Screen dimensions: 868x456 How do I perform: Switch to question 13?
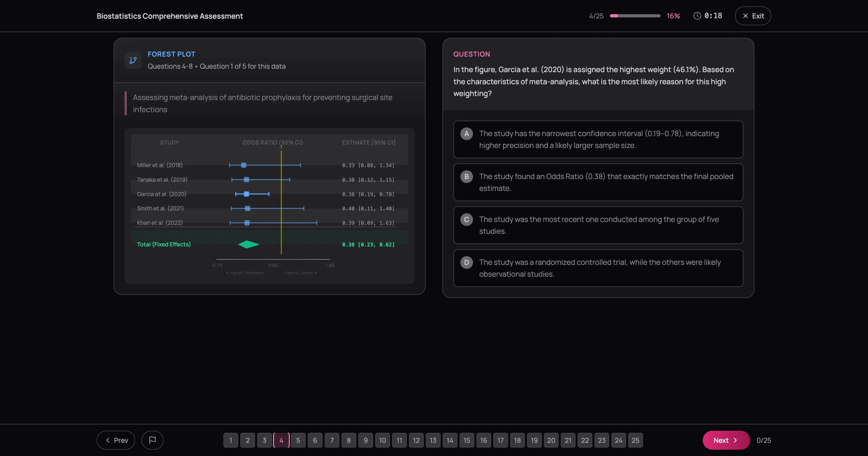(x=433, y=440)
